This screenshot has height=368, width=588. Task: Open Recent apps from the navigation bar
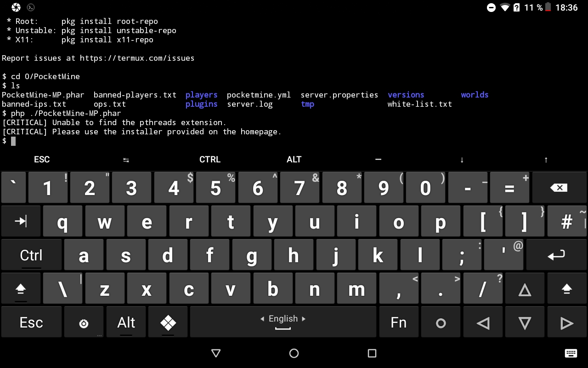(372, 353)
